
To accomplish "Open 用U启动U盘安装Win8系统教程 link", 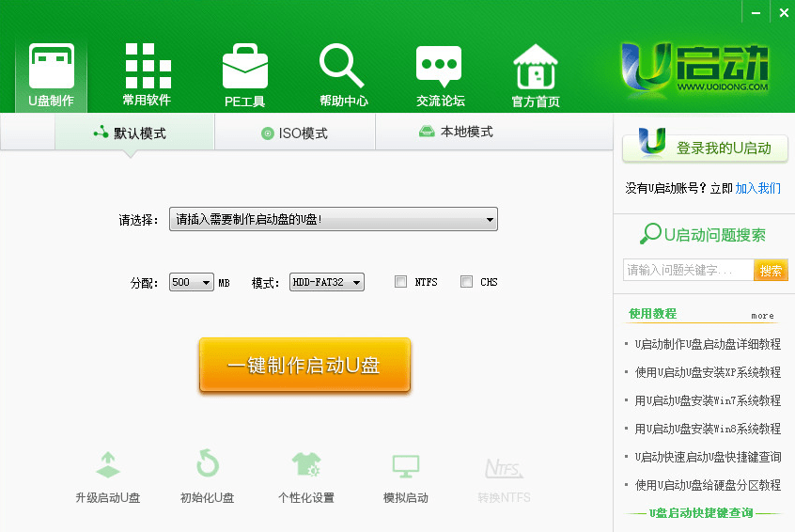I will pos(708,429).
